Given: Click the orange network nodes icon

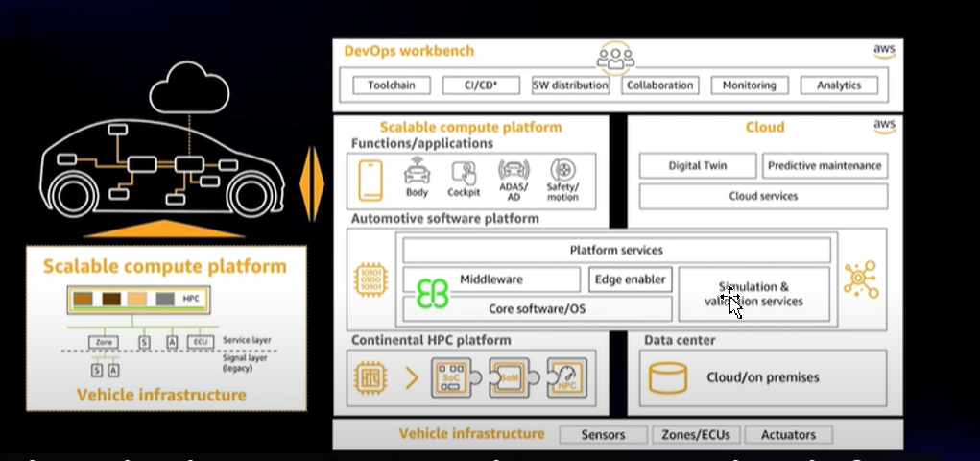Looking at the screenshot, I should coord(860,279).
